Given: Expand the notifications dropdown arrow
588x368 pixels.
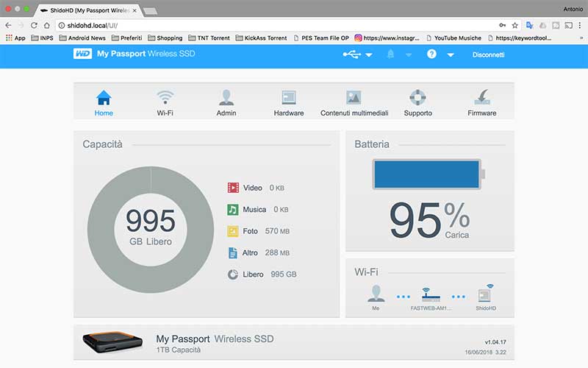Looking at the screenshot, I should point(409,55).
